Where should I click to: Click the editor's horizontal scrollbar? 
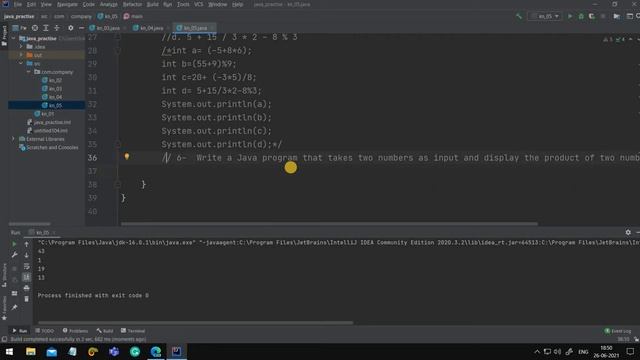tap(329, 224)
